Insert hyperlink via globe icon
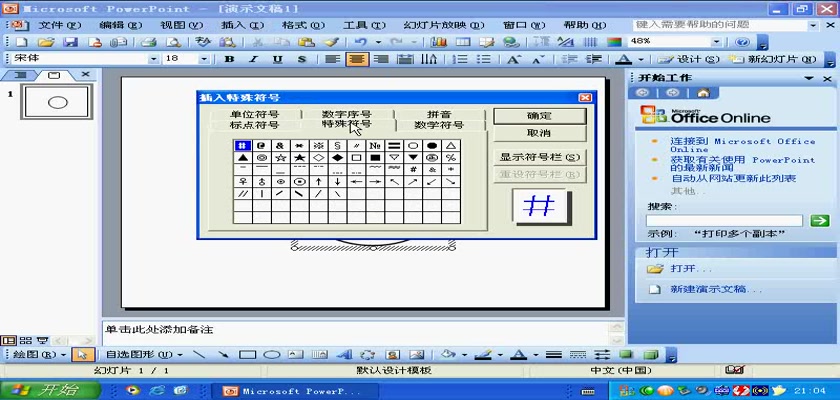The width and height of the screenshot is (840, 400). tap(512, 42)
